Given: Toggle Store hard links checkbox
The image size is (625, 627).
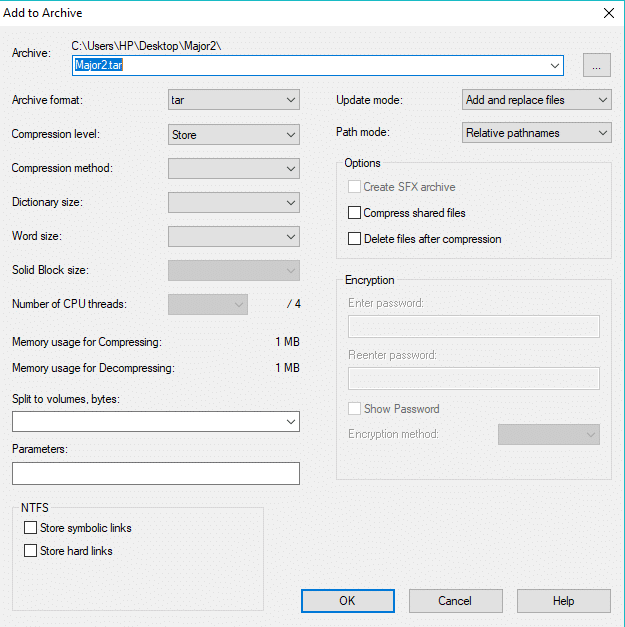Looking at the screenshot, I should [30, 551].
